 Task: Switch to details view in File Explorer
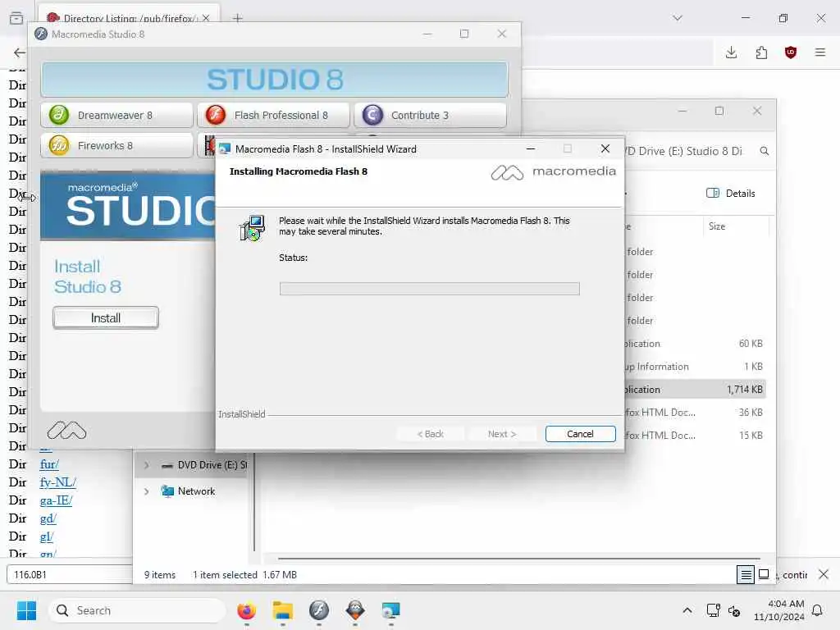tap(745, 574)
